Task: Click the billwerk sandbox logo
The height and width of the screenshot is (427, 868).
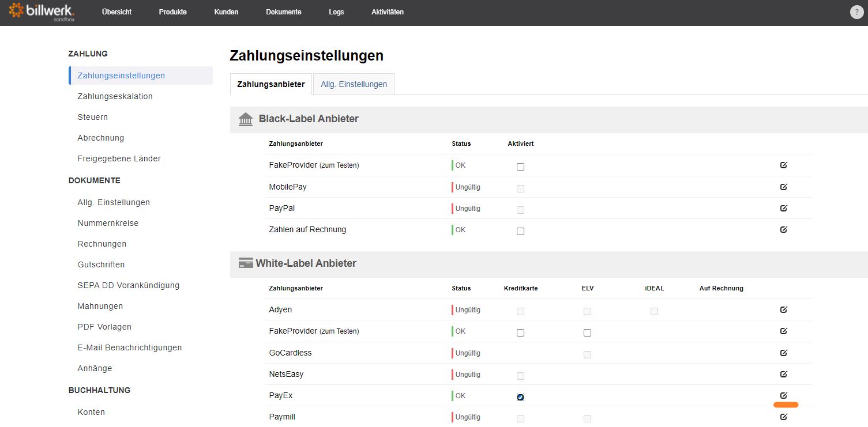Action: click(x=42, y=12)
